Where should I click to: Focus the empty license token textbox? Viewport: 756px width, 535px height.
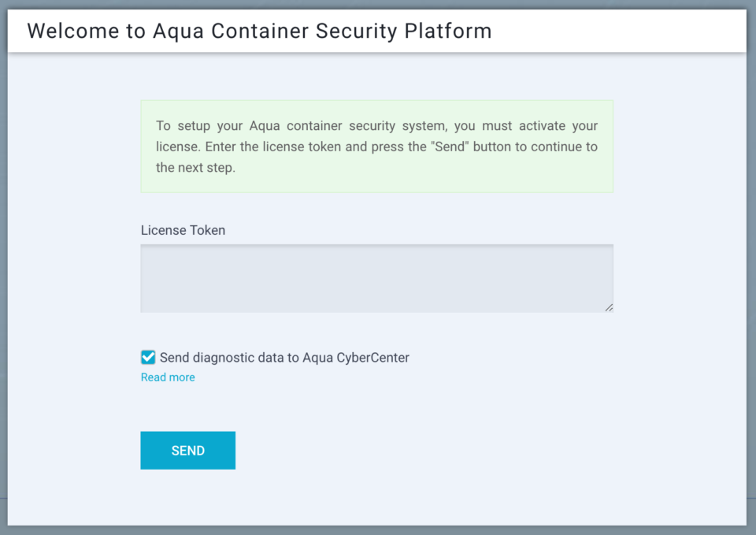tap(376, 276)
